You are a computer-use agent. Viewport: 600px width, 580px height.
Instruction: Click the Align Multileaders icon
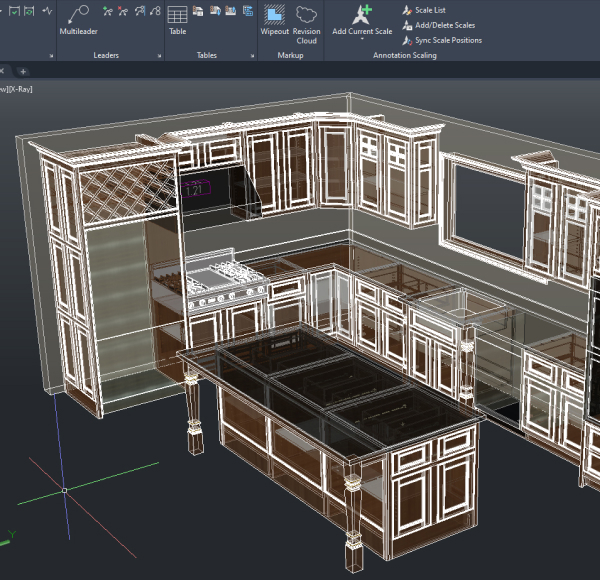click(139, 13)
